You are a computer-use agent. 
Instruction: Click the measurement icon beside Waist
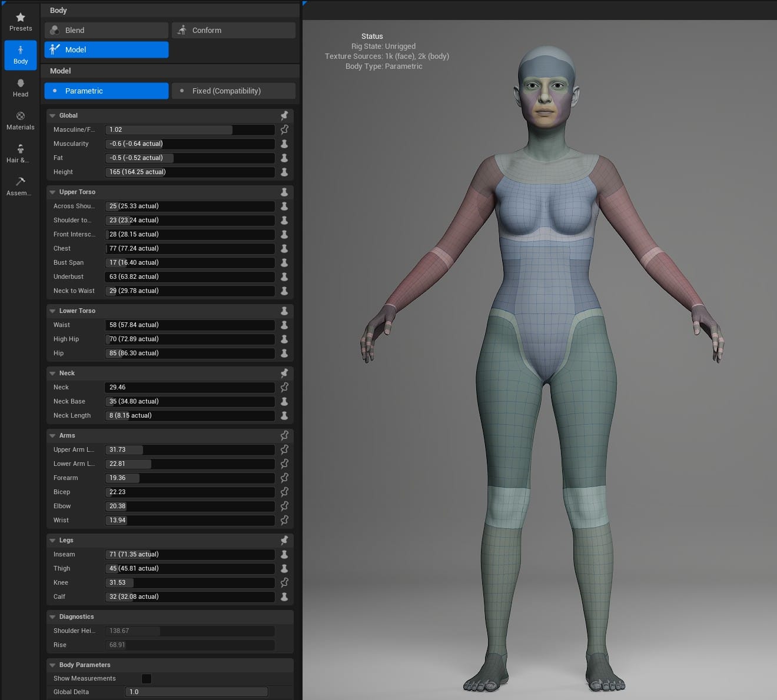pyautogui.click(x=284, y=325)
